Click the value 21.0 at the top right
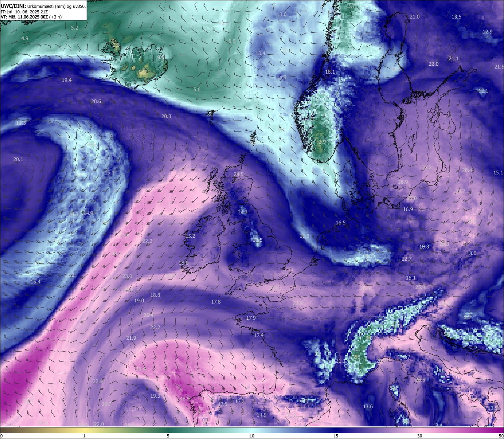Image resolution: width=504 pixels, height=439 pixels. 415,17
